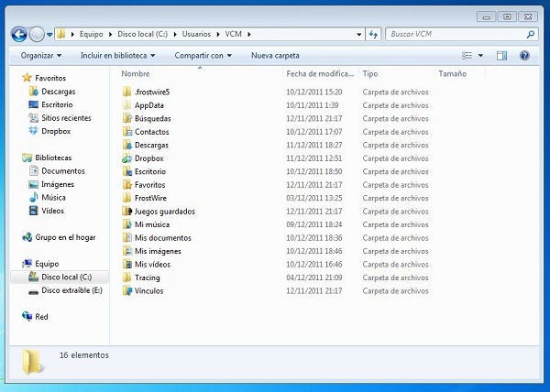The image size is (550, 392).
Task: Select the Descargas folder icon in list
Action: click(x=127, y=145)
